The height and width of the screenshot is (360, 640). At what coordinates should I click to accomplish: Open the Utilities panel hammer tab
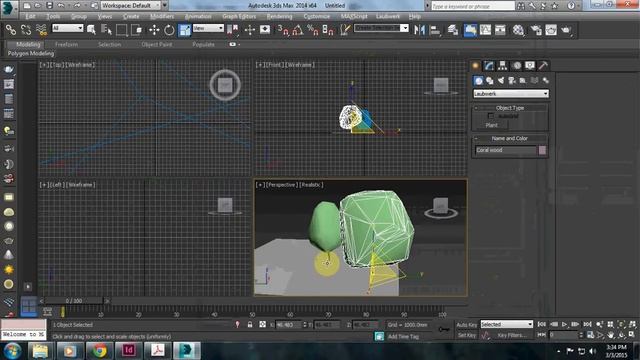click(543, 66)
